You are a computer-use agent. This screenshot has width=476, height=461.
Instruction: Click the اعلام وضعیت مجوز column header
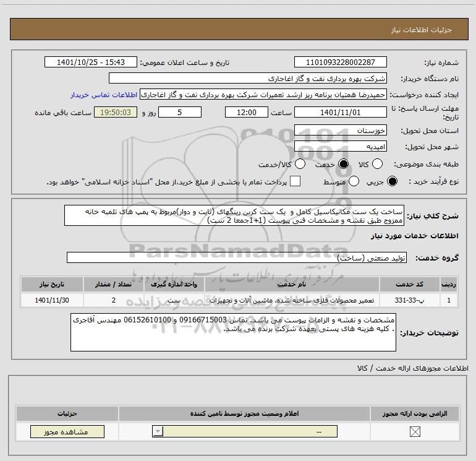(244, 413)
